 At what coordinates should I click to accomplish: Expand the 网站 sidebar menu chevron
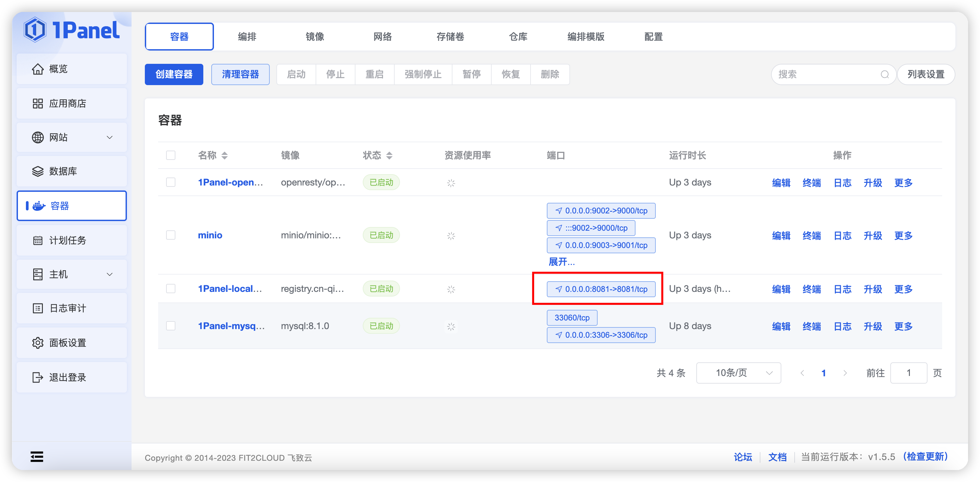click(110, 137)
